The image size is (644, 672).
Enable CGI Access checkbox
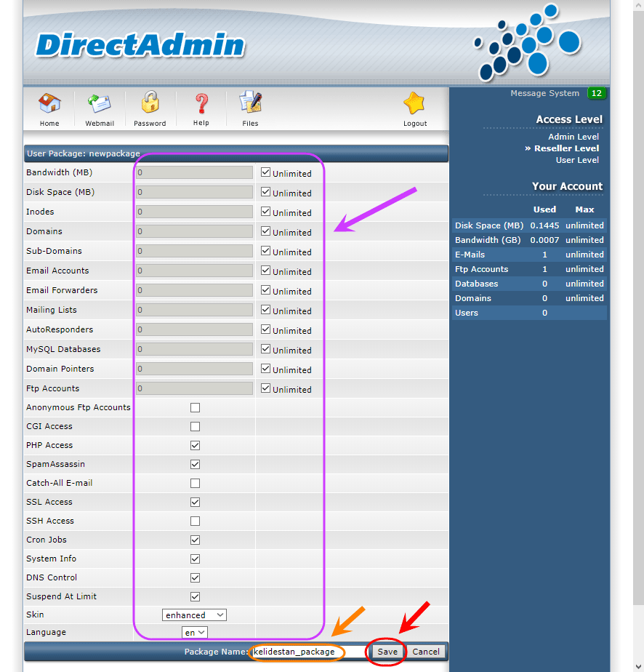pyautogui.click(x=196, y=426)
